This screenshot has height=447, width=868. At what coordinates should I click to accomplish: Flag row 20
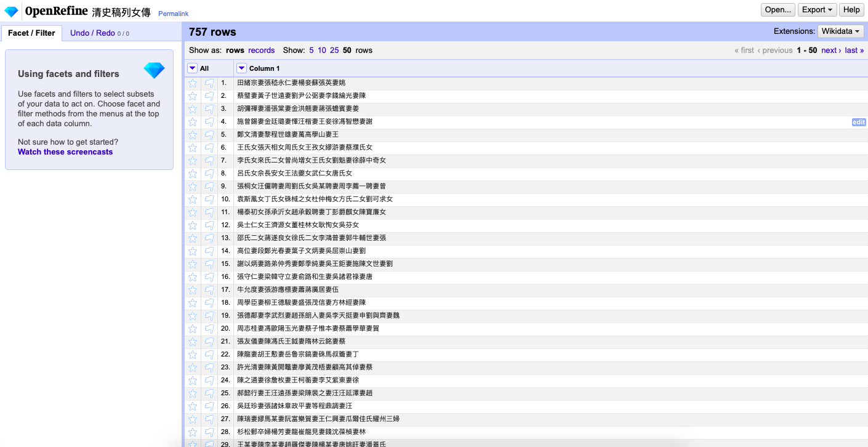coord(209,328)
